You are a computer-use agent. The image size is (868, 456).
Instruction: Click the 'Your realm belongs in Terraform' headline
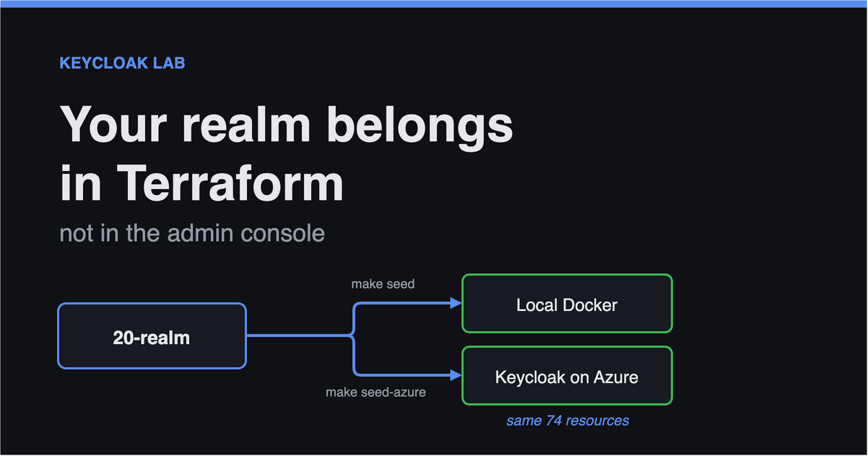pyautogui.click(x=286, y=153)
